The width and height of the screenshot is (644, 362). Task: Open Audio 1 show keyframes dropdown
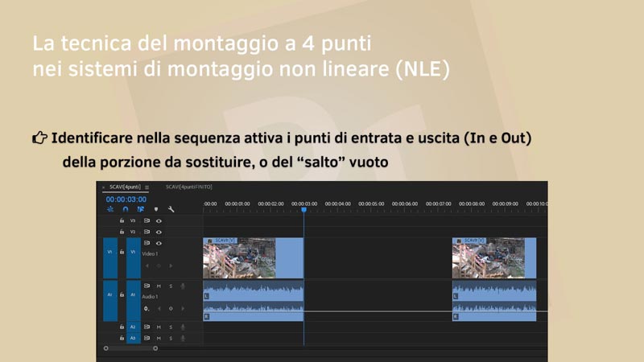(147, 309)
